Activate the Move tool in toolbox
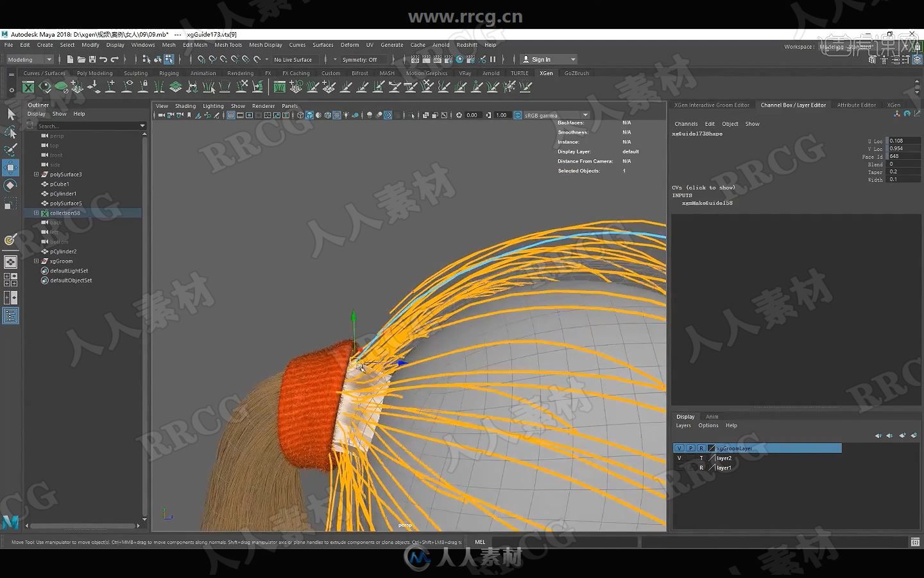Screen dimensions: 924x578 click(11, 168)
